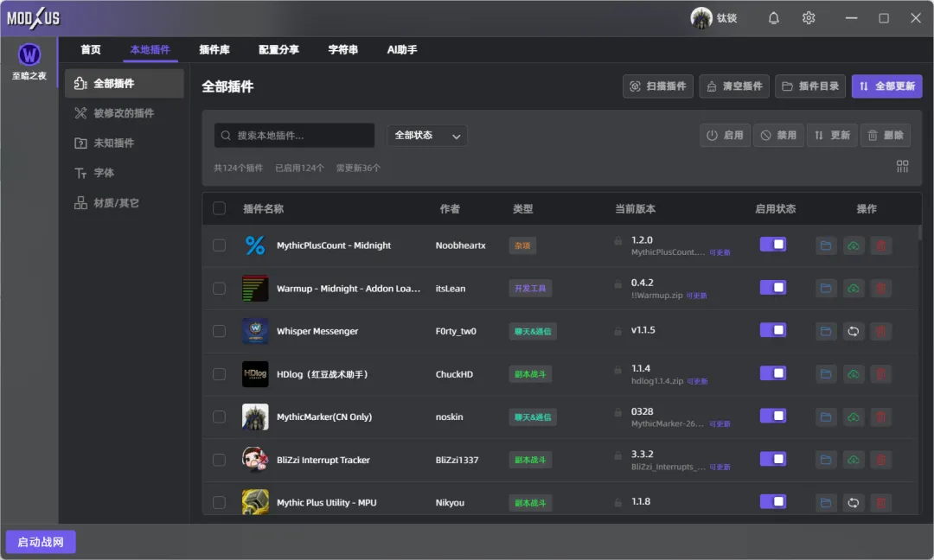Open folder for MythicPlusCount - Midnight

tap(826, 245)
